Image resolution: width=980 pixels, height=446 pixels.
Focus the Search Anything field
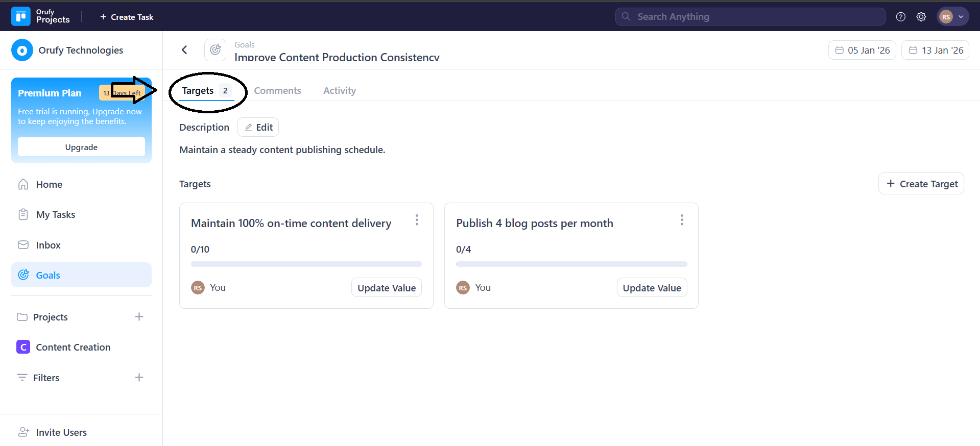[751, 17]
